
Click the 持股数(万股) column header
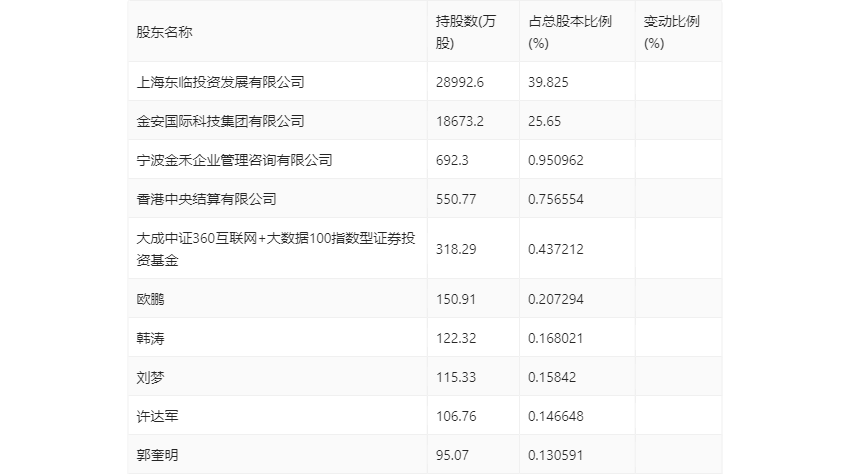[466, 32]
